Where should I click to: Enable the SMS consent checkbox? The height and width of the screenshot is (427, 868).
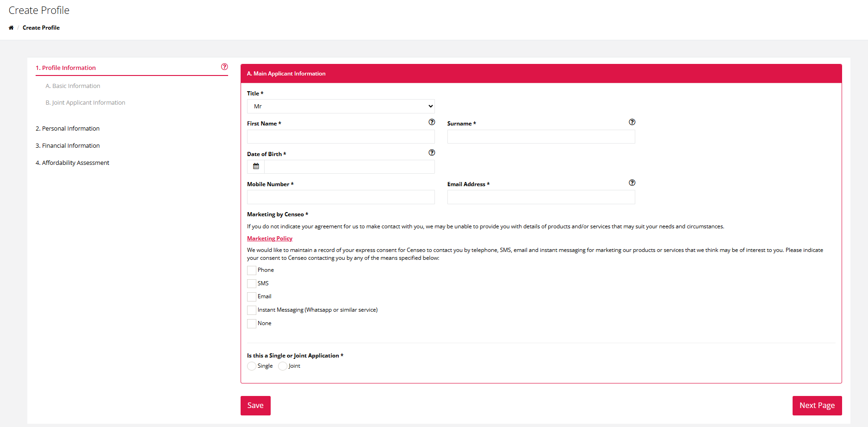(x=252, y=283)
